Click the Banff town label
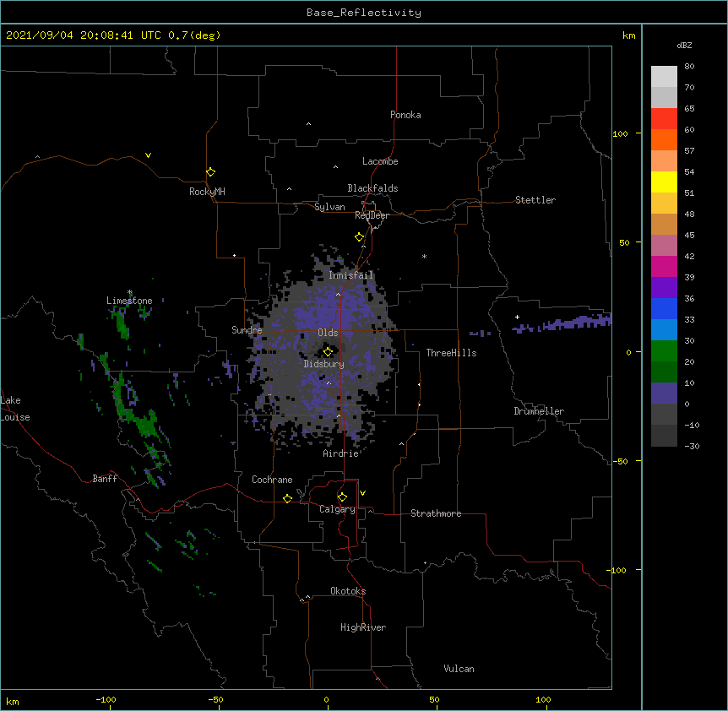 (105, 479)
